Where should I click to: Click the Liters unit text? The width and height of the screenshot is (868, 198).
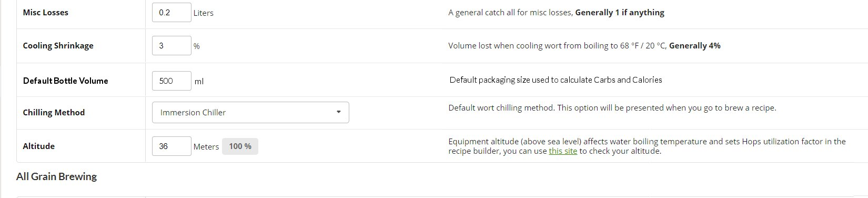[x=204, y=13]
